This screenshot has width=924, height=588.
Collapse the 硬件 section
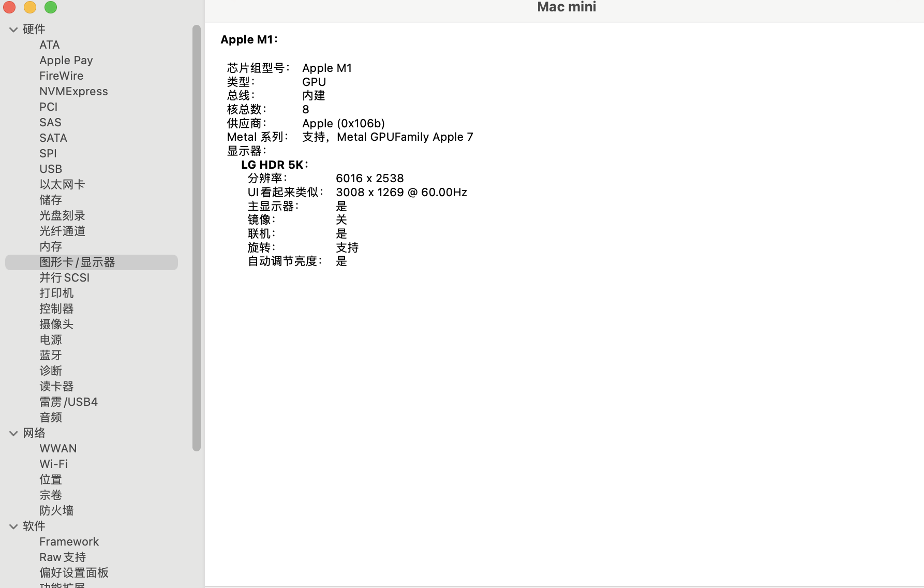13,30
